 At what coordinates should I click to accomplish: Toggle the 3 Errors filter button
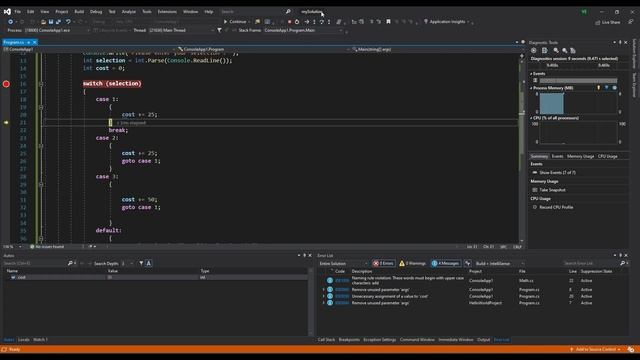(x=383, y=263)
